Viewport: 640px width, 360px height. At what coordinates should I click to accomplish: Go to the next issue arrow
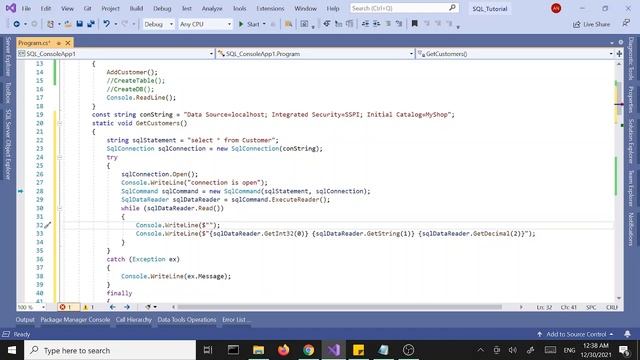[x=127, y=307]
